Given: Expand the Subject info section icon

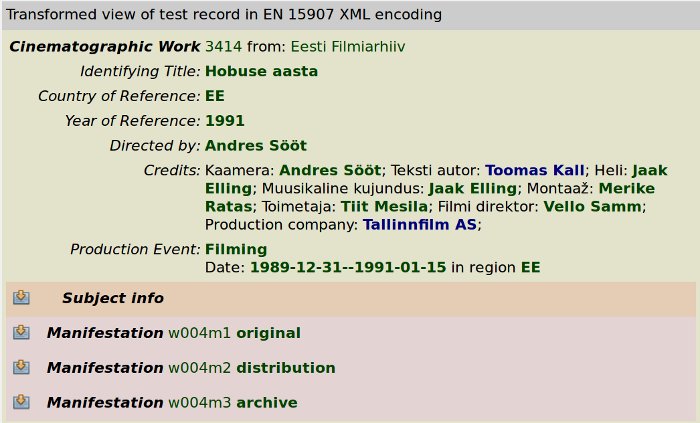Looking at the screenshot, I should click(21, 298).
